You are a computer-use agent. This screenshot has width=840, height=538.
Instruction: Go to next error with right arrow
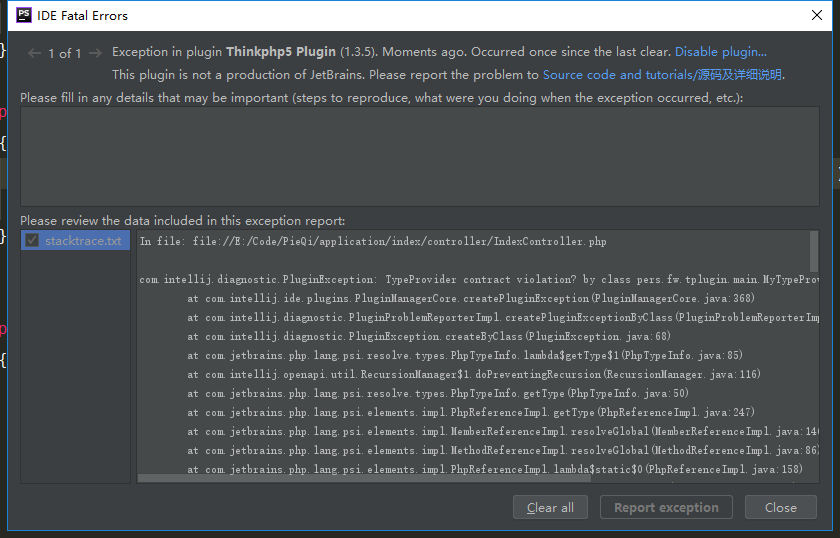coord(95,53)
